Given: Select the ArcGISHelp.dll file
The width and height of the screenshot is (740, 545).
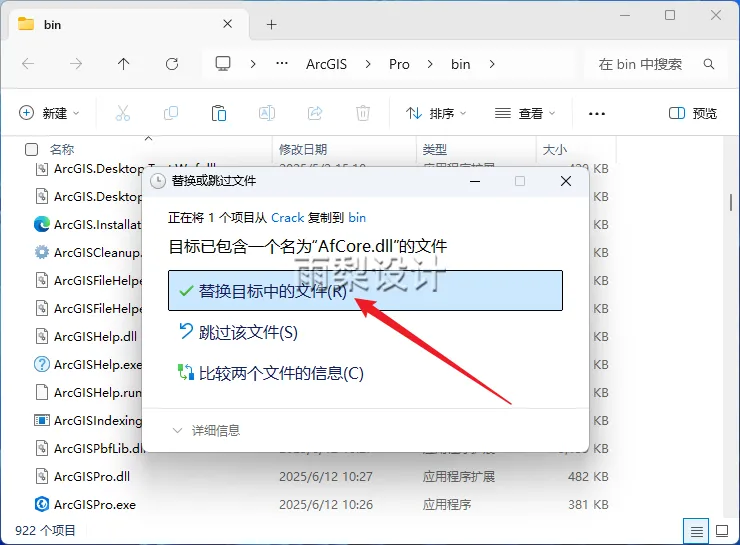Looking at the screenshot, I should [95, 336].
